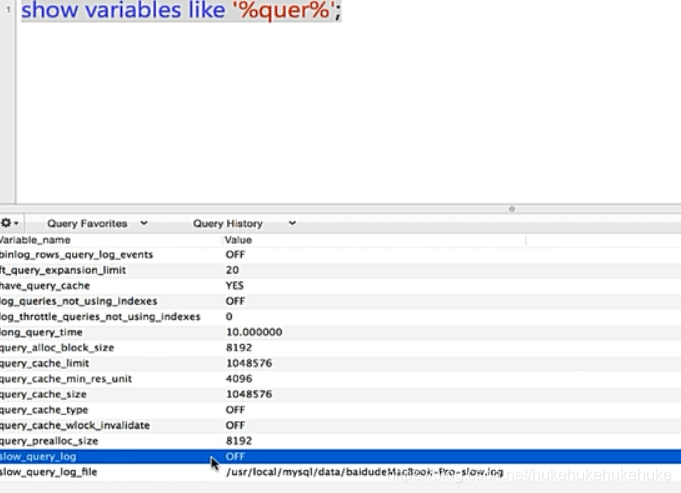Screen dimensions: 681x493
Task: Select the ft_query_expansion_limit row
Action: (x=340, y=270)
